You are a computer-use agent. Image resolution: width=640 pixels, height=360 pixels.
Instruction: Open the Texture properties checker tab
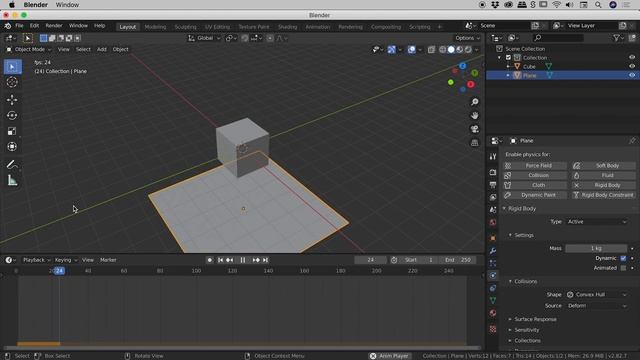(493, 329)
